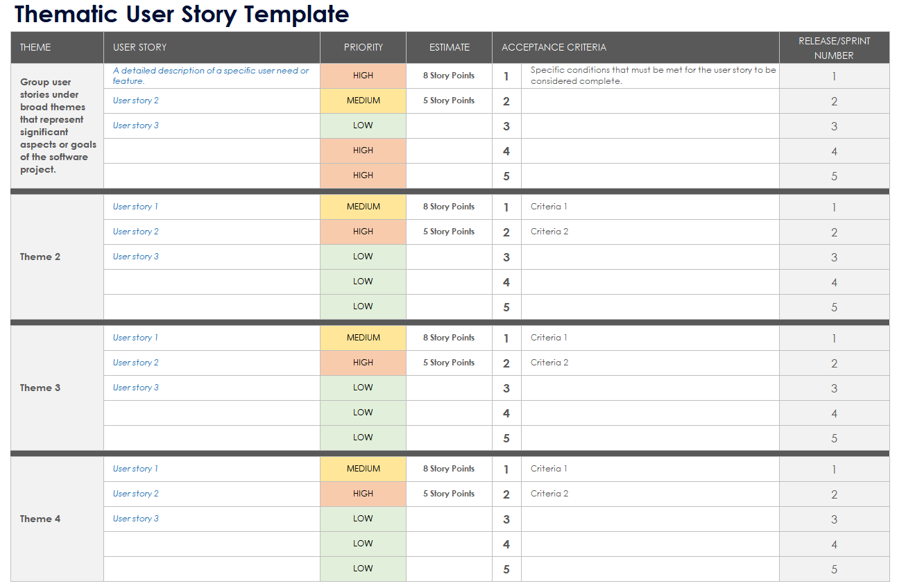The image size is (897, 588).
Task: Click the Thematic User Story Template title
Action: pos(182,14)
